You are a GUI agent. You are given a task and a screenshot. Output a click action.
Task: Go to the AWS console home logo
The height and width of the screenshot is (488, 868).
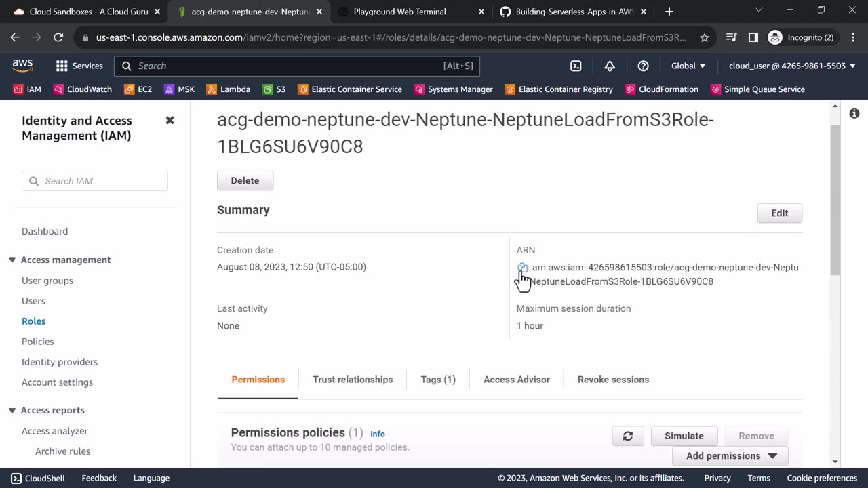[22, 66]
